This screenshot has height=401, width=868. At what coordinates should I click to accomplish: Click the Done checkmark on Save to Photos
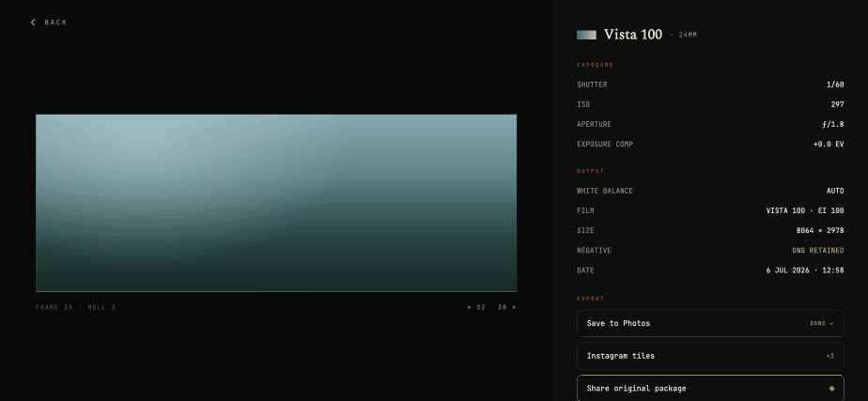(821, 323)
